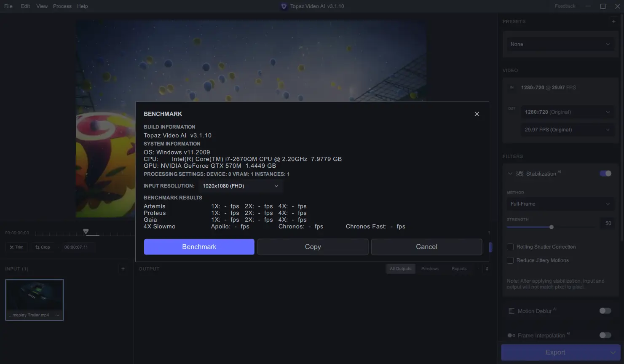This screenshot has height=364, width=624.
Task: Open the Input Resolution dropdown
Action: click(240, 185)
